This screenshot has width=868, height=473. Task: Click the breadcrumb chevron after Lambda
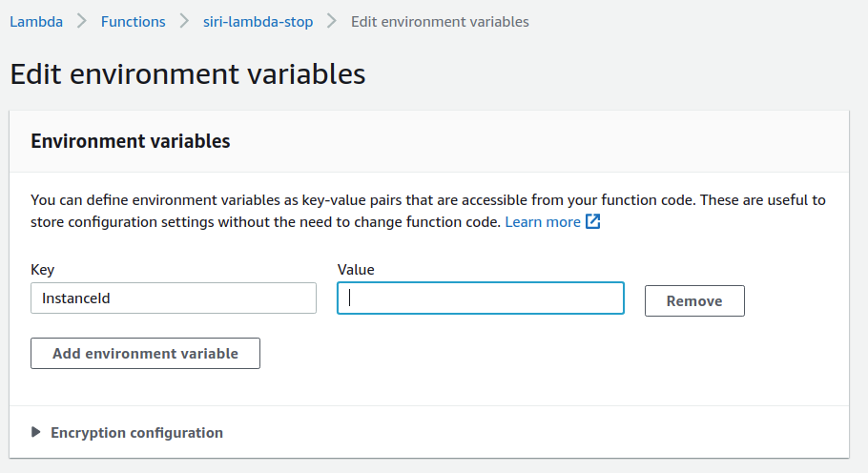82,21
